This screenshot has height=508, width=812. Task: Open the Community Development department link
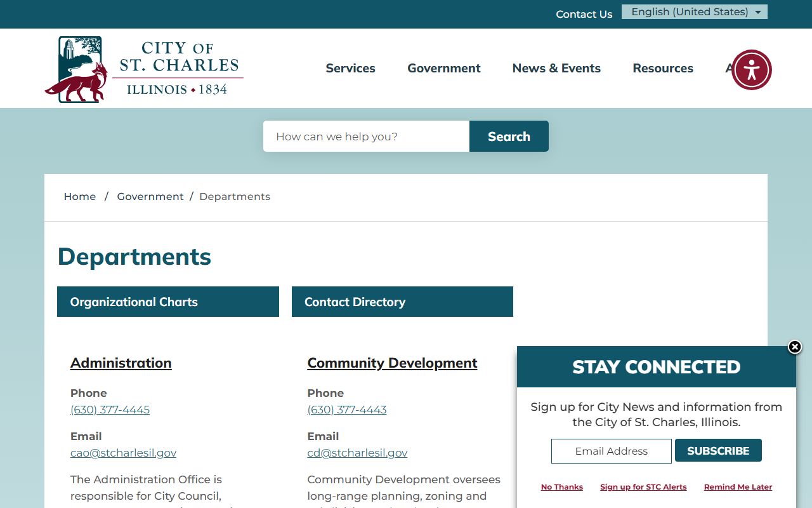coord(392,363)
